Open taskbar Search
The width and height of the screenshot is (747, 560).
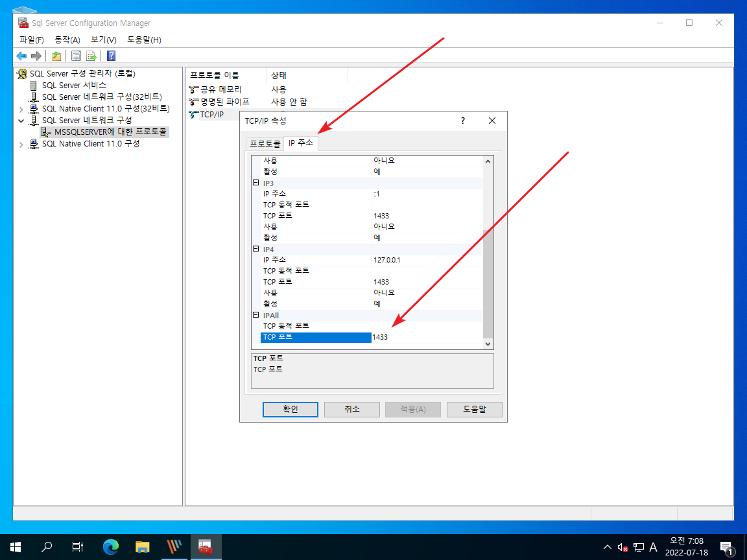click(47, 547)
